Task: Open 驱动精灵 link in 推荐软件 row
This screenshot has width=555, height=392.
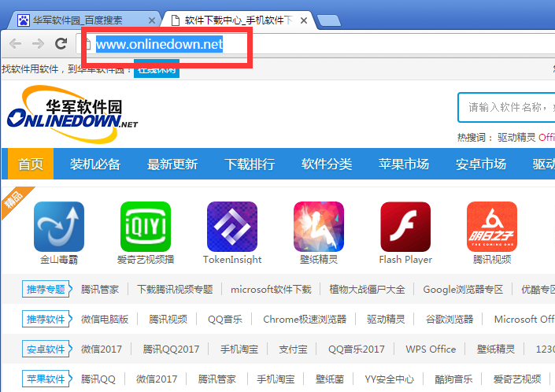Action: [x=386, y=319]
